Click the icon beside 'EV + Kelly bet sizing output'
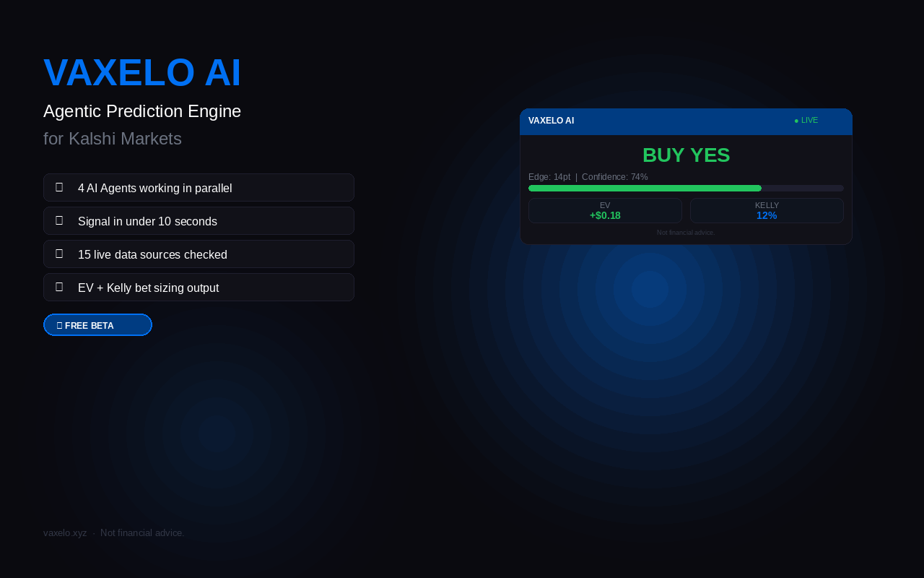Image resolution: width=924 pixels, height=578 pixels. pyautogui.click(x=59, y=287)
